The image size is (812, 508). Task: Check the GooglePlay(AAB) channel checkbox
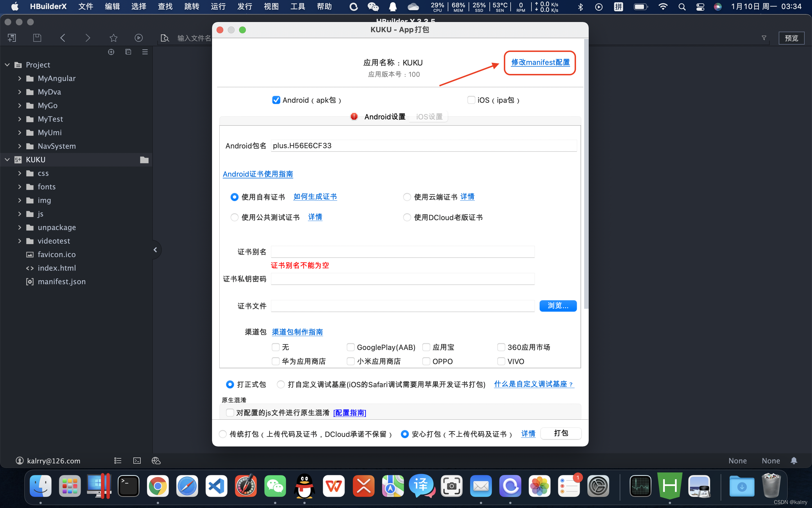click(x=351, y=347)
